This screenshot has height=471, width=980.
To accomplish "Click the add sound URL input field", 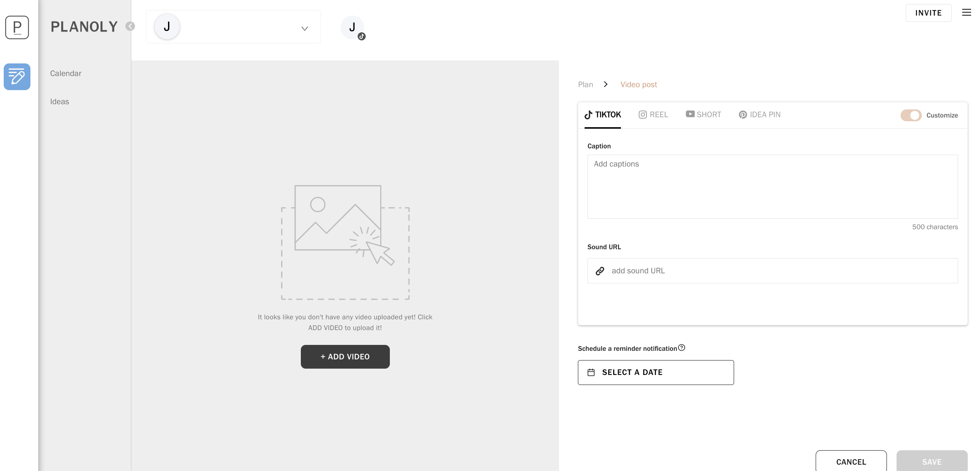I will click(x=772, y=270).
